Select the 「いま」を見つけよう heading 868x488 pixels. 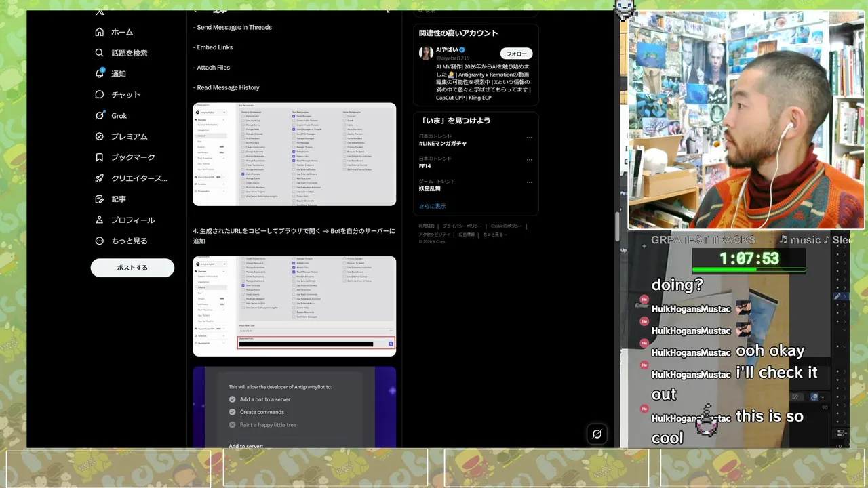[454, 121]
